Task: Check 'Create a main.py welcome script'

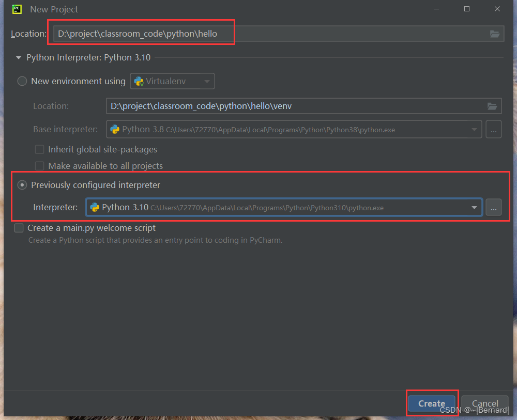Action: click(x=19, y=228)
